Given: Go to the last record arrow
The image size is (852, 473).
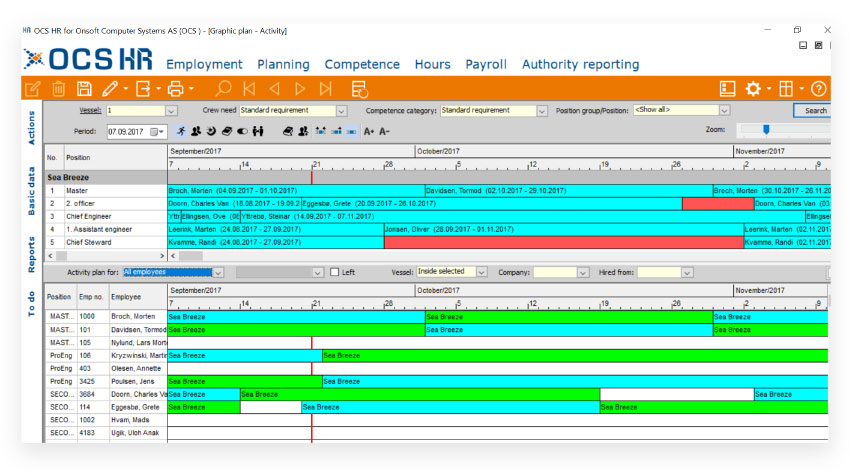Looking at the screenshot, I should point(325,89).
